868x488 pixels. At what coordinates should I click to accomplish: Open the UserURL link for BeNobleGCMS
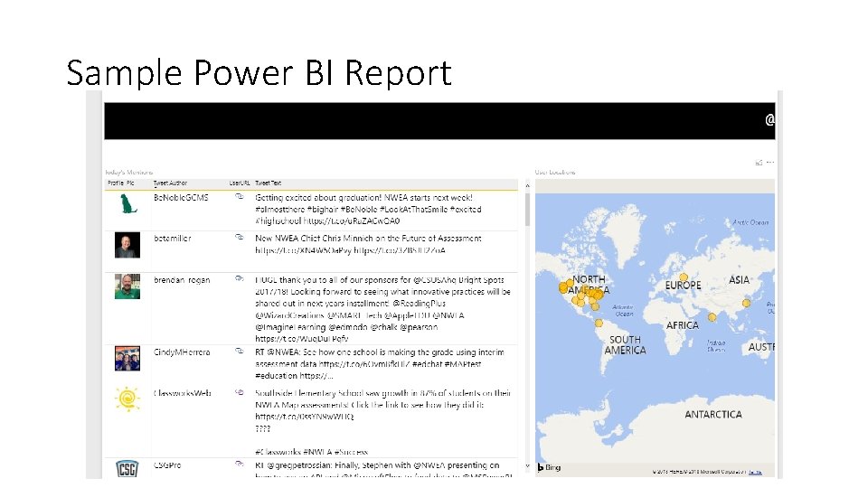(x=239, y=196)
